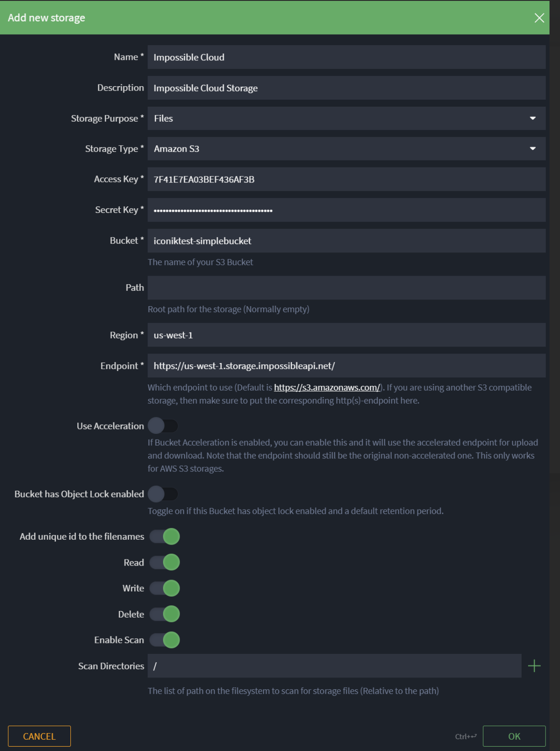Close the Add new storage dialog

(x=538, y=18)
